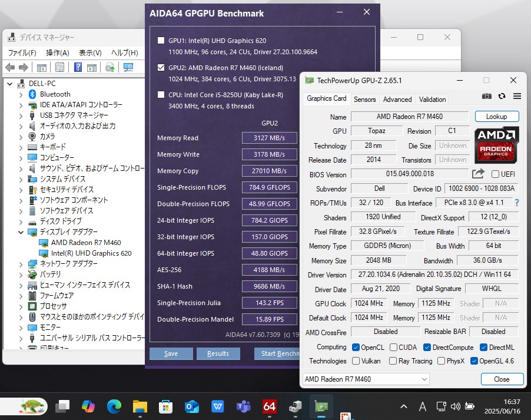Viewport: 531px width, 420px height.
Task: Uncheck GPU2 AMD Radeon R7 M460 checkbox
Action: point(161,68)
